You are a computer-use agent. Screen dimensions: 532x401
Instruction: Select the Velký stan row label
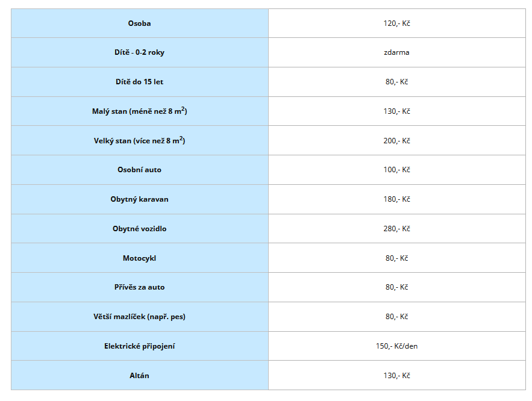tap(139, 141)
